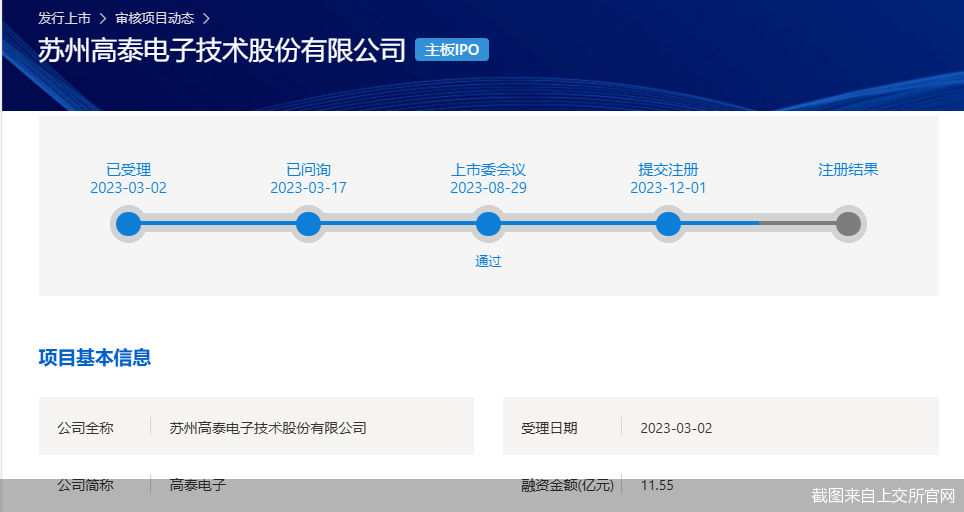The image size is (964, 512).
Task: Click the 上市委会议 stage label
Action: tap(488, 170)
